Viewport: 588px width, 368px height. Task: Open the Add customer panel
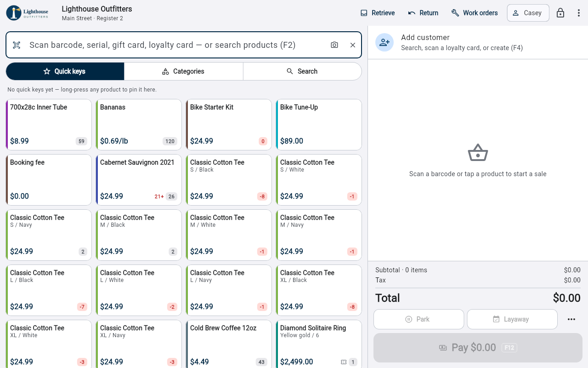tap(478, 42)
